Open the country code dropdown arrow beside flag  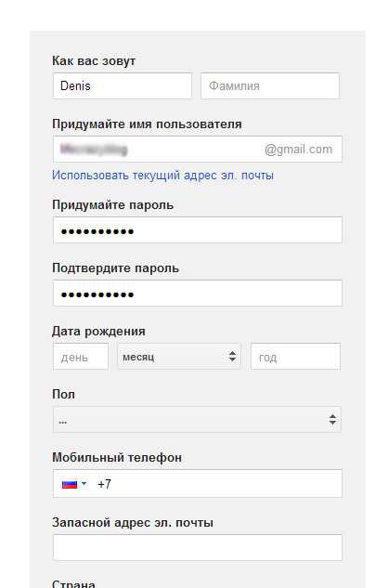[x=84, y=483]
